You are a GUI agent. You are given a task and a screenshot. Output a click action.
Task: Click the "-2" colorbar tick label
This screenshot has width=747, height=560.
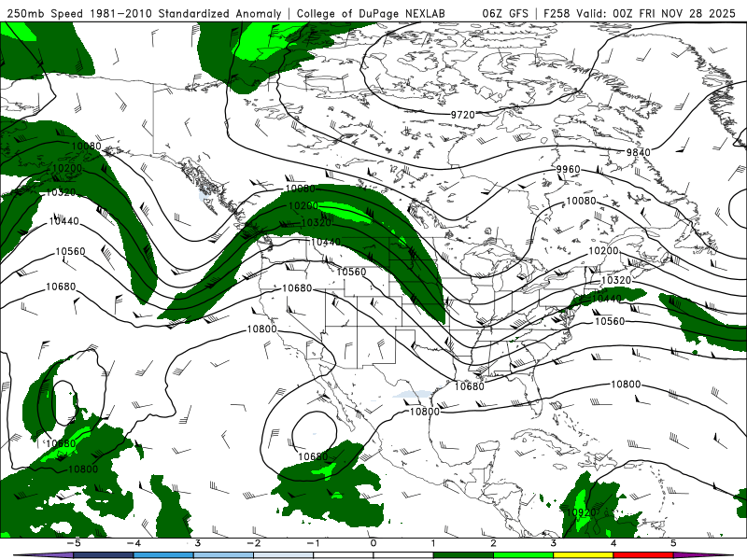click(253, 543)
